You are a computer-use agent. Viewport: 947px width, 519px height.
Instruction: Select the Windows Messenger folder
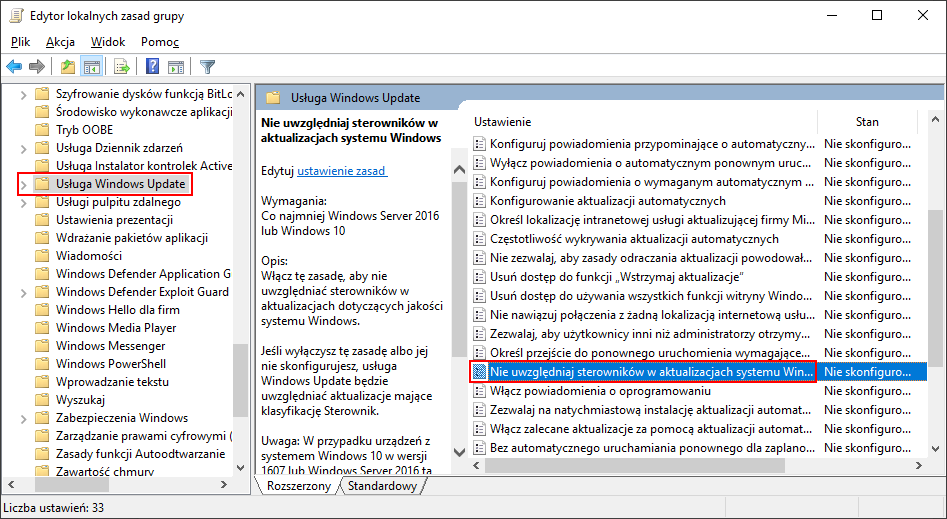point(111,346)
